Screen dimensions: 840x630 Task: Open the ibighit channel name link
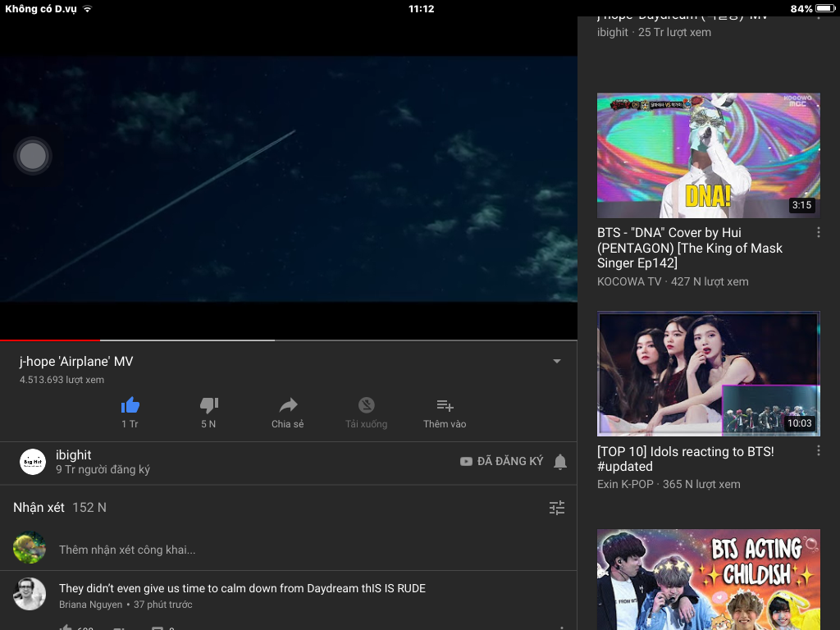[x=74, y=455]
